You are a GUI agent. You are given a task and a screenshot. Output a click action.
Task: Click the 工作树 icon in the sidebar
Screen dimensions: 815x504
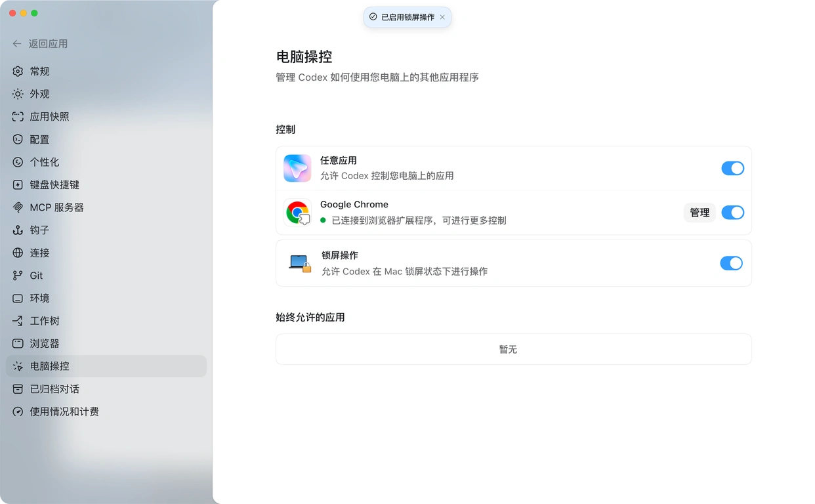pyautogui.click(x=18, y=321)
